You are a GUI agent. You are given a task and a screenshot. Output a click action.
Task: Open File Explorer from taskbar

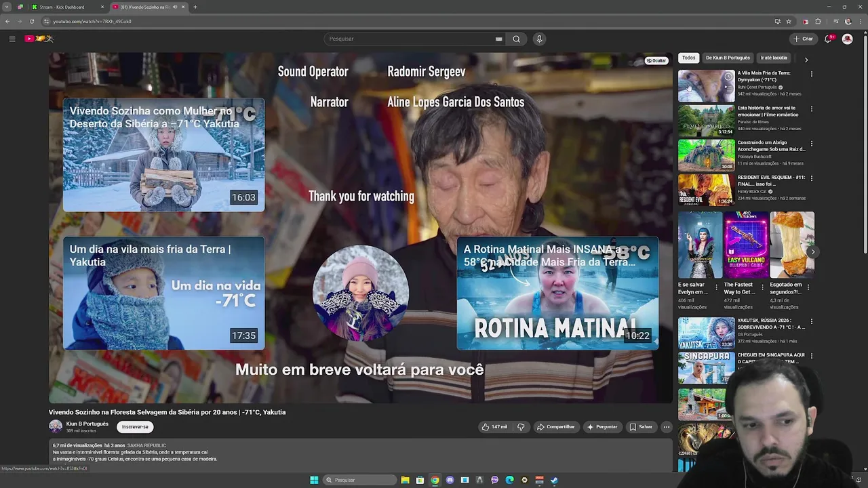(x=405, y=480)
